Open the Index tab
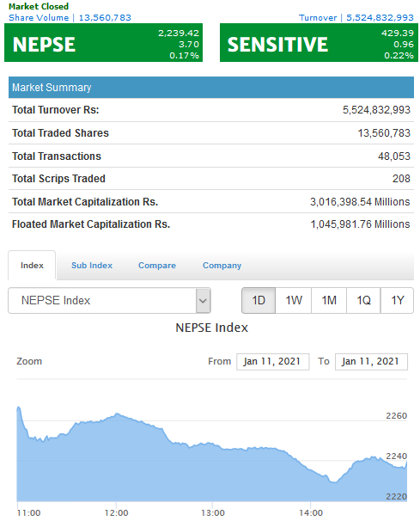The image size is (420, 521). 32,266
